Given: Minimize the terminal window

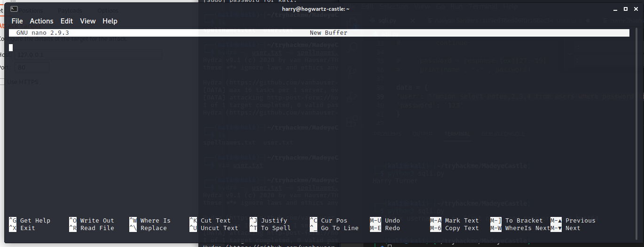Looking at the screenshot, I should click(616, 8).
